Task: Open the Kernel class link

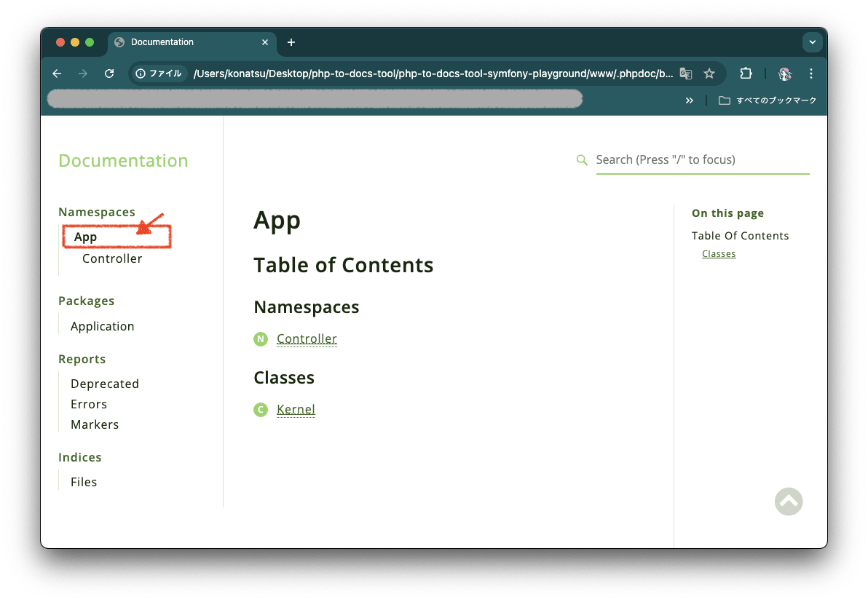Action: click(x=296, y=409)
